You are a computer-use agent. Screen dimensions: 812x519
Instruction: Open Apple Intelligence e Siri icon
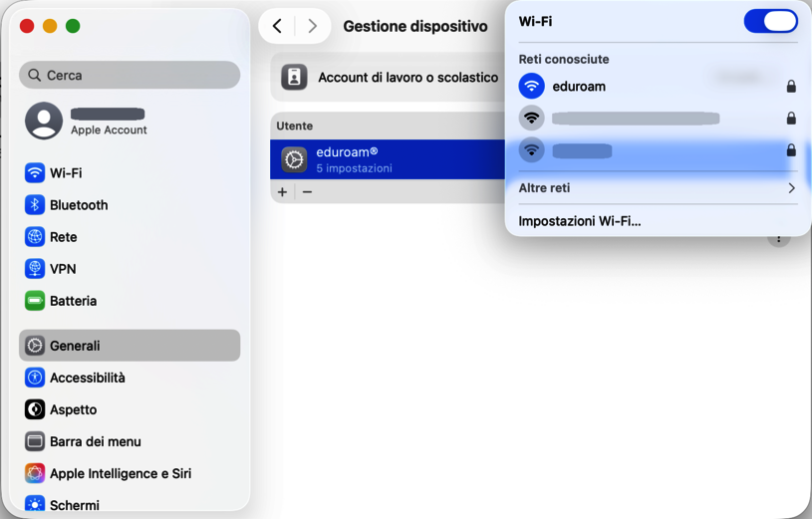click(x=35, y=473)
